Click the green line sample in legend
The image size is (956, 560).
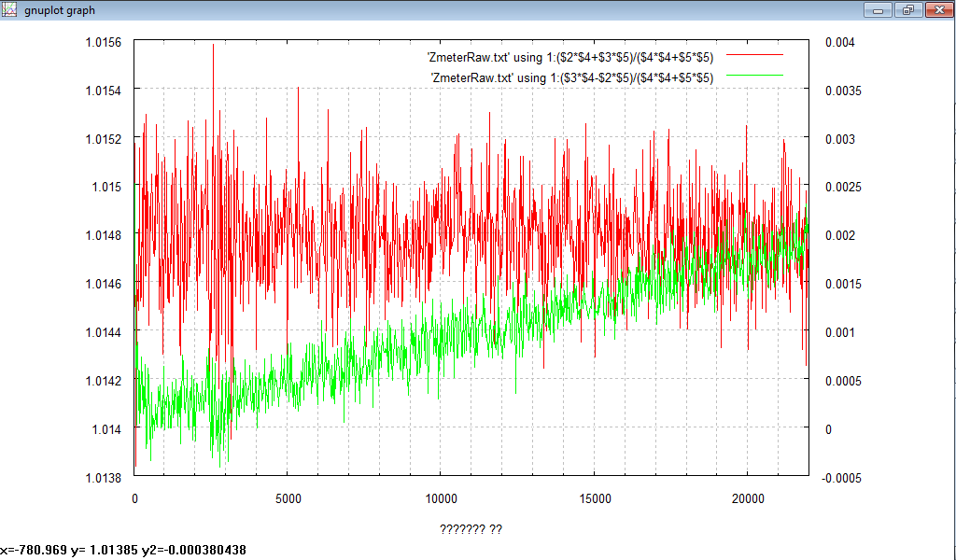pyautogui.click(x=754, y=76)
